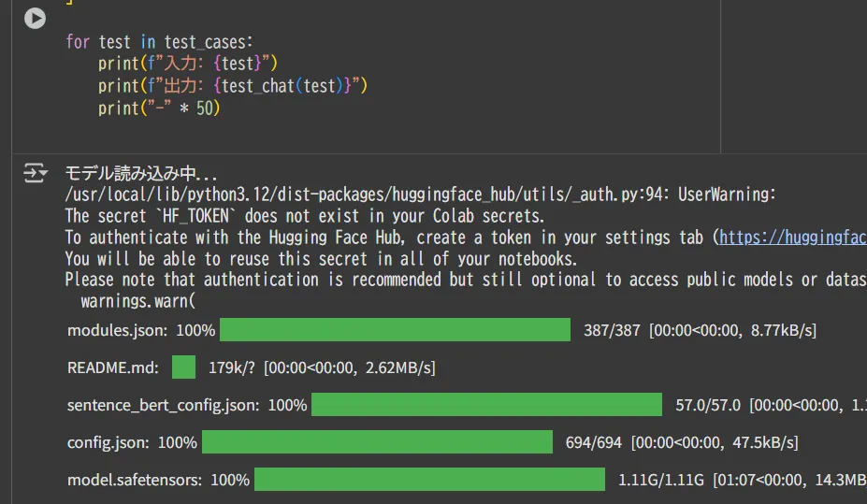Click the small README.md progress bar
Screen dimensions: 867x504
[183, 367]
